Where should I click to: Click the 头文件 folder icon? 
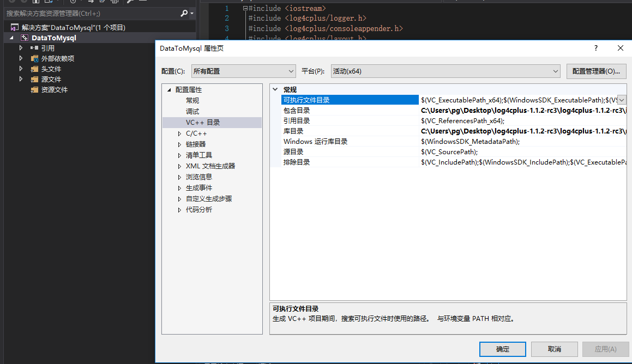pyautogui.click(x=33, y=69)
